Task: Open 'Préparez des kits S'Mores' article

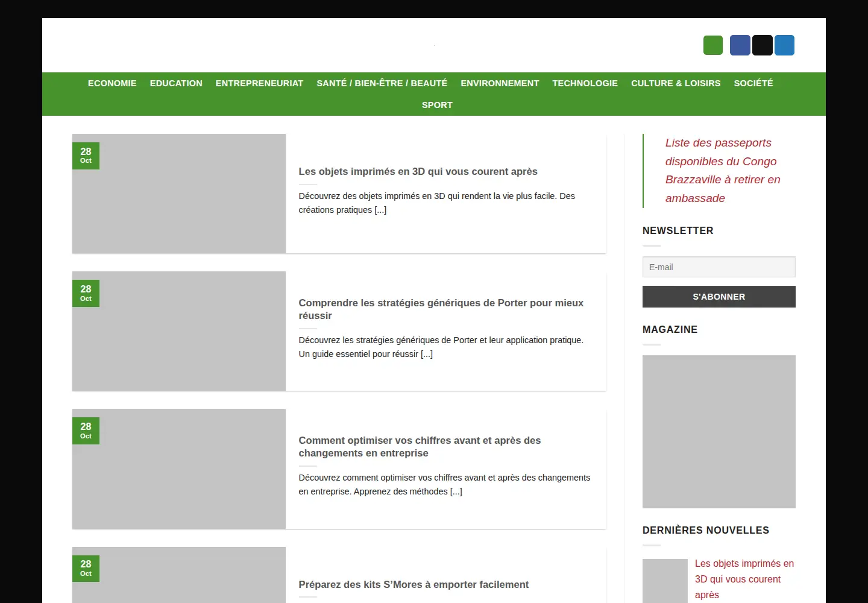Action: 414,584
